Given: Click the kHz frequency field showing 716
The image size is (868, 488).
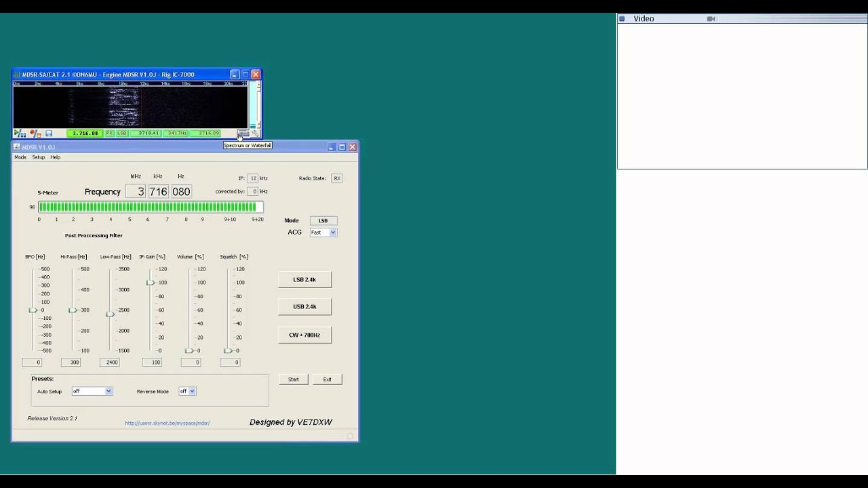Looking at the screenshot, I should 158,192.
